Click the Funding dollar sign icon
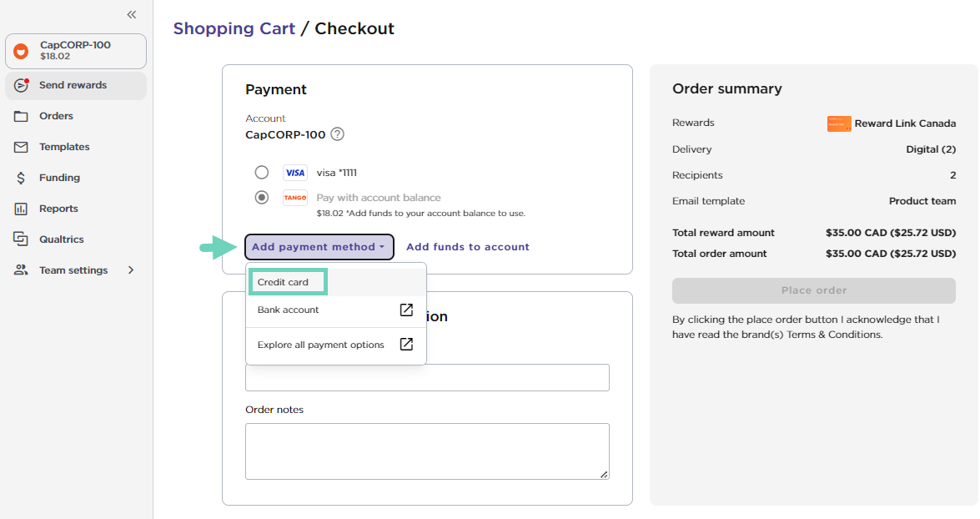Image resolution: width=980 pixels, height=519 pixels. tap(19, 178)
